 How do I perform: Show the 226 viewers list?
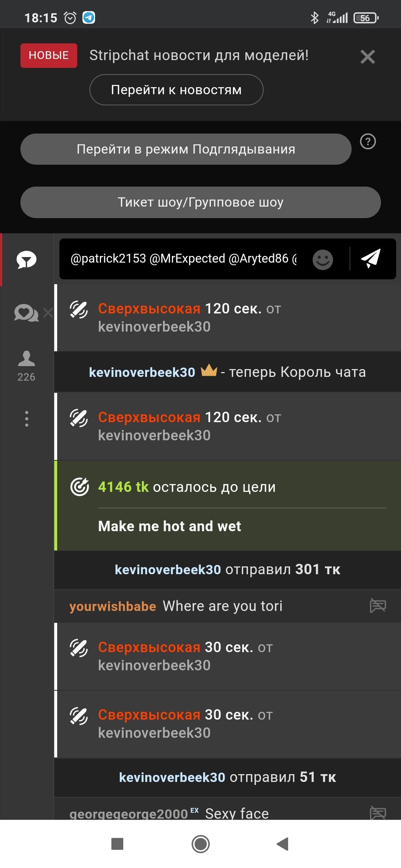26,365
